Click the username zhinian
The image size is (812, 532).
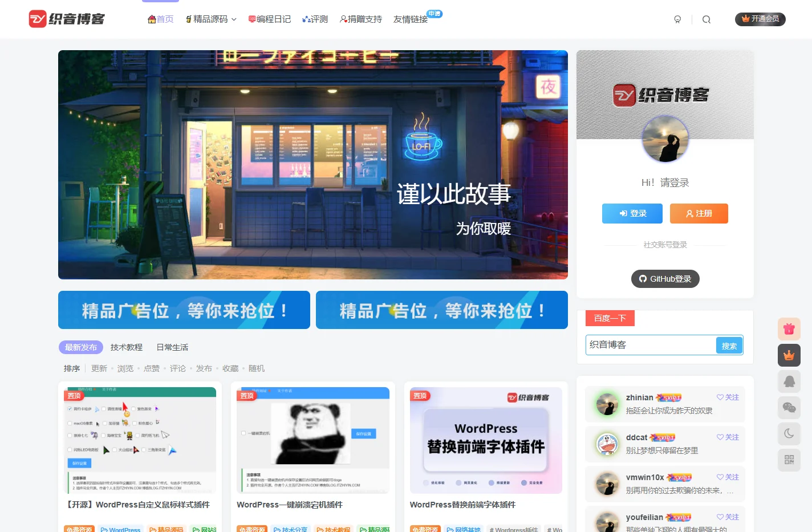click(x=639, y=397)
